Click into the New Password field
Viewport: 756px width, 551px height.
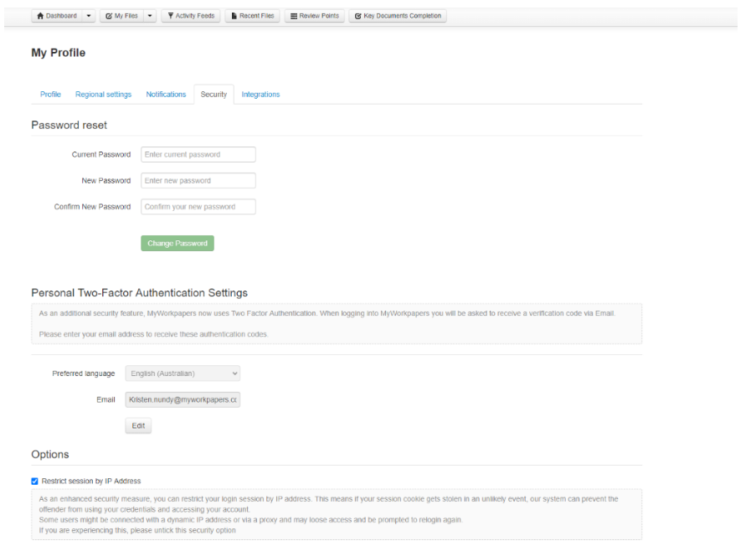(x=198, y=181)
